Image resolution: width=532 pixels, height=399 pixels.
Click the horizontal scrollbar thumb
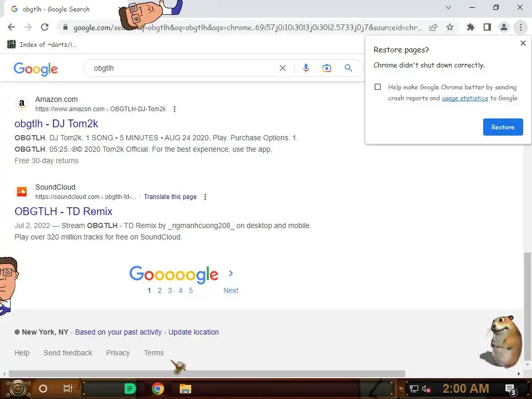point(207,374)
